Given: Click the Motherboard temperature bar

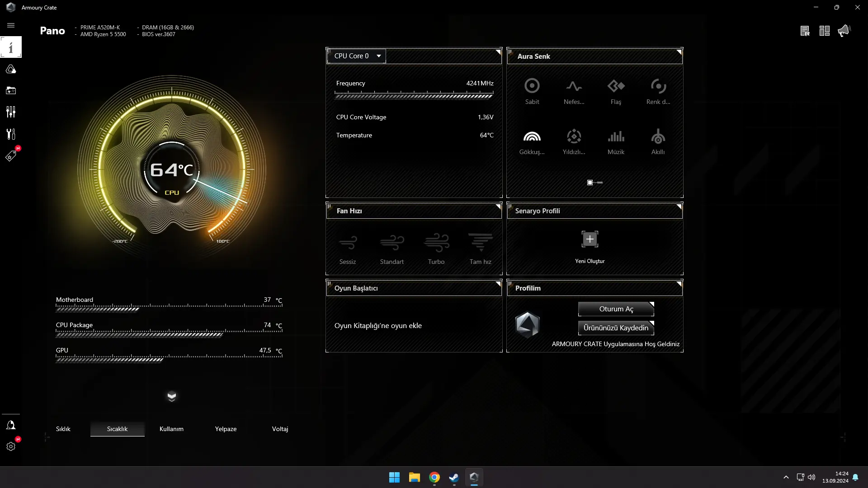Looking at the screenshot, I should (169, 308).
